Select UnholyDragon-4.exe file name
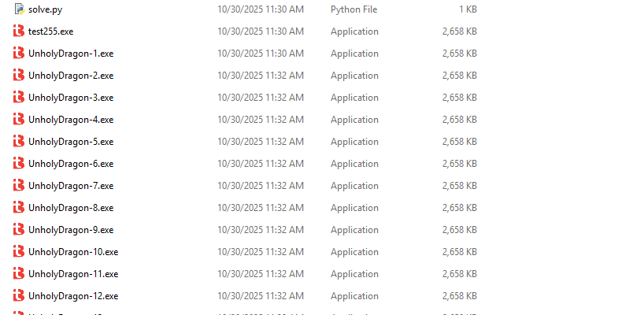 (71, 120)
